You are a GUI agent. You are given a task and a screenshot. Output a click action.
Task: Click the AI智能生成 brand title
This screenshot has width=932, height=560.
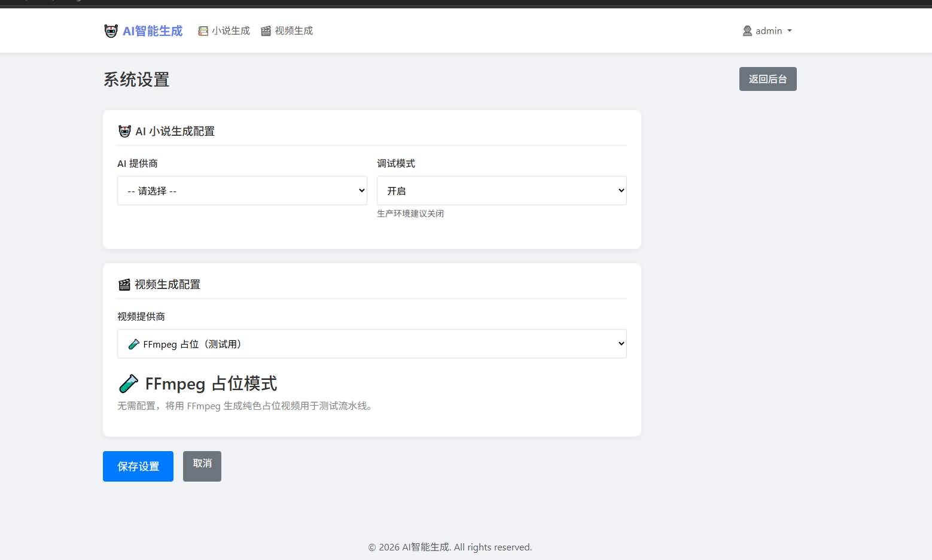click(x=153, y=31)
